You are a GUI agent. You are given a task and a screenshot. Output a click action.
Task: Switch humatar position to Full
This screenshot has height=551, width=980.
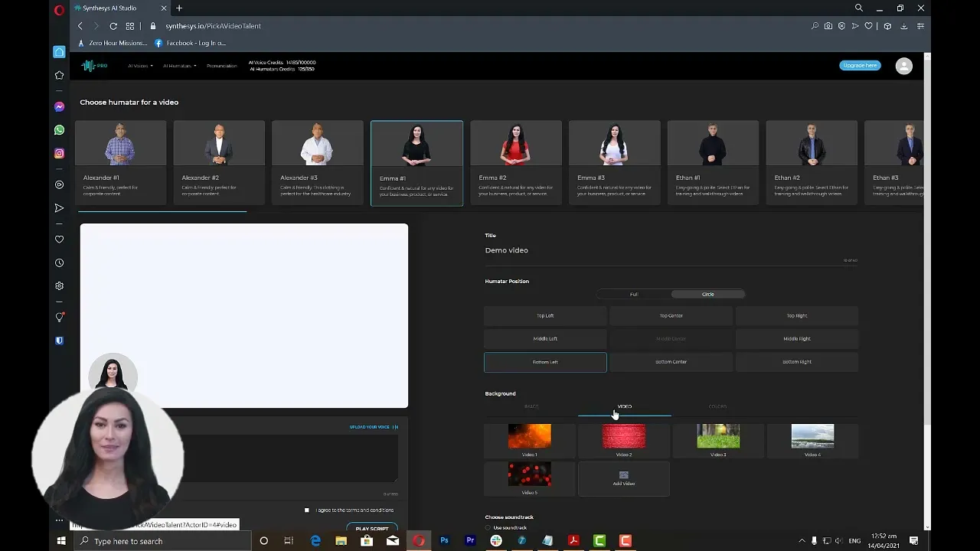(633, 294)
